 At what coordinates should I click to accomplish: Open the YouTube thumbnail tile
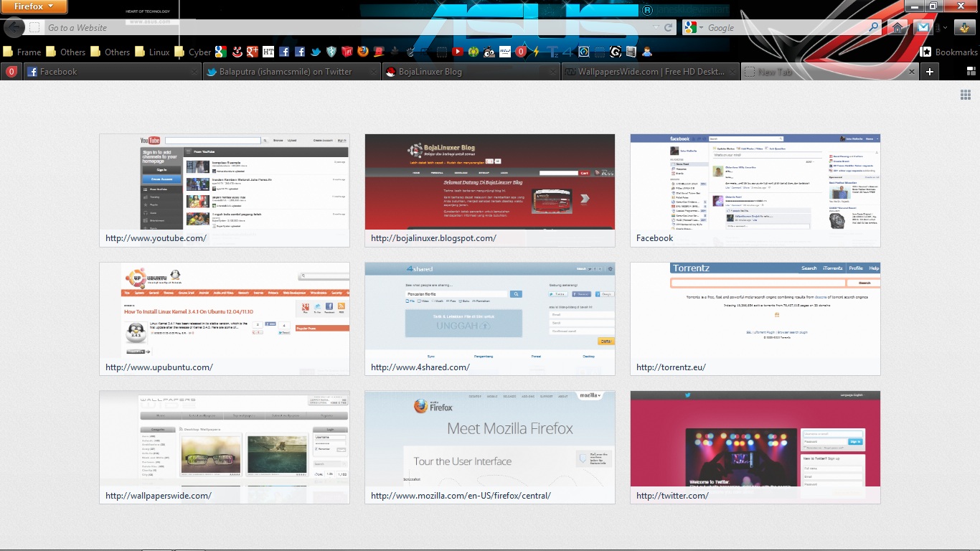(x=225, y=190)
